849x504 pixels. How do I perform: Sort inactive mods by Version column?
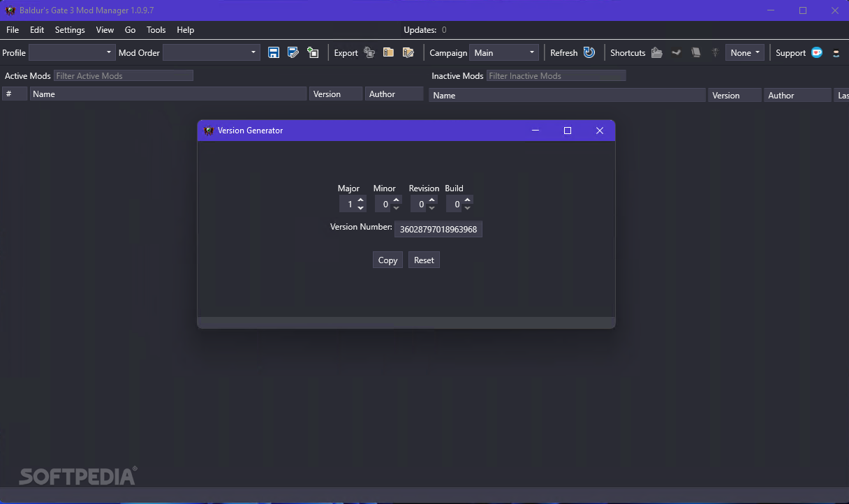(x=735, y=95)
